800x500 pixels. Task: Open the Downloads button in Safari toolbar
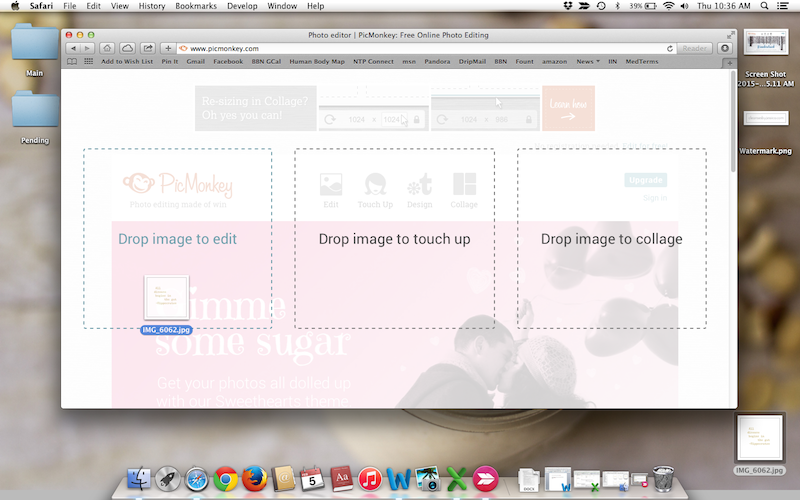click(725, 48)
